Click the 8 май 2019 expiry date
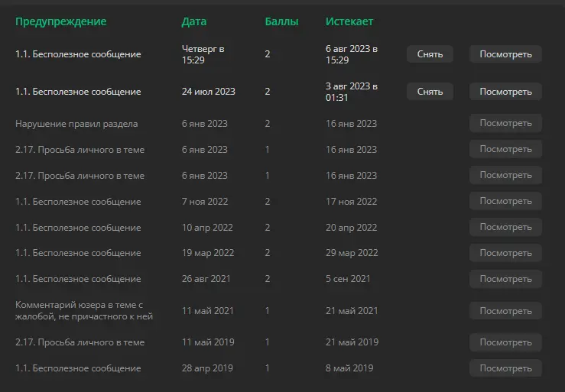Viewport: 565px width, 392px height. 349,368
